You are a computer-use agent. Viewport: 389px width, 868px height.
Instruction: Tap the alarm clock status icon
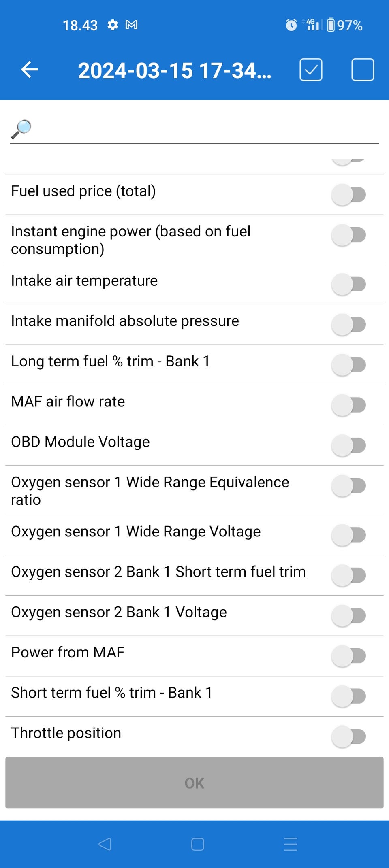pyautogui.click(x=291, y=25)
